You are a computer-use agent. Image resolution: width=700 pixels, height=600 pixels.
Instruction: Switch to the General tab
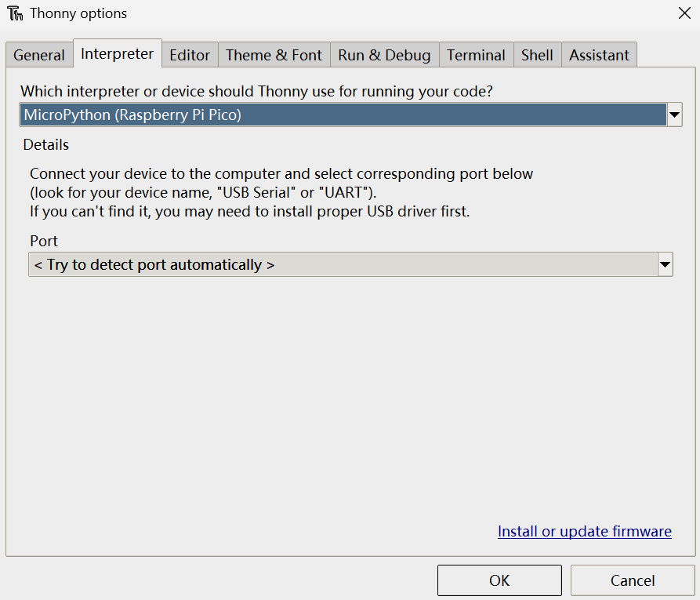(39, 55)
